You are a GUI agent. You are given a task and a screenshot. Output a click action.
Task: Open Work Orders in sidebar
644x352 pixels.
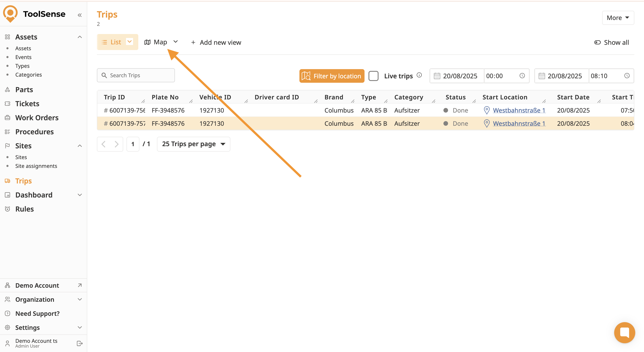pos(37,118)
